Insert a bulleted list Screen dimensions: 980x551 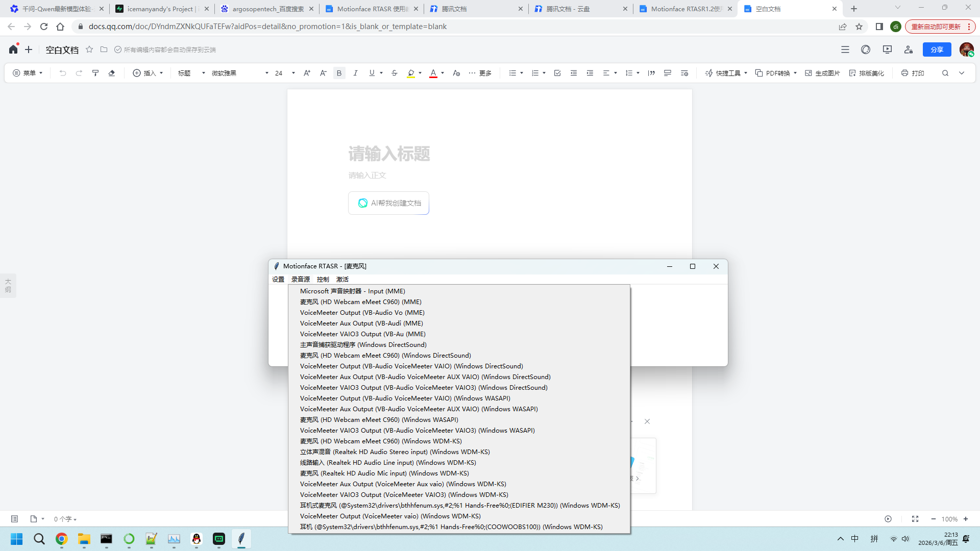click(512, 73)
